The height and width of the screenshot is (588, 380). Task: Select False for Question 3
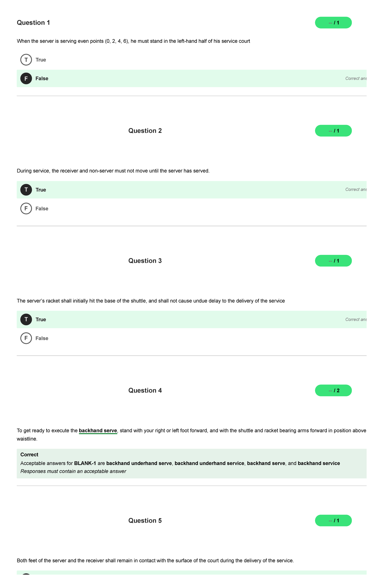pyautogui.click(x=42, y=338)
